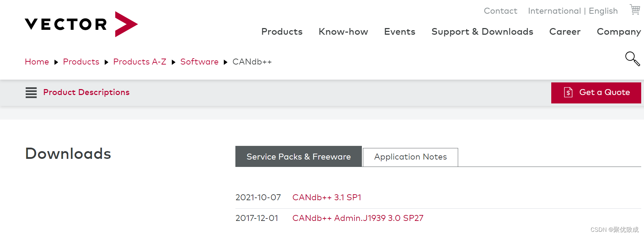Open the Support & Downloads menu

(x=482, y=32)
